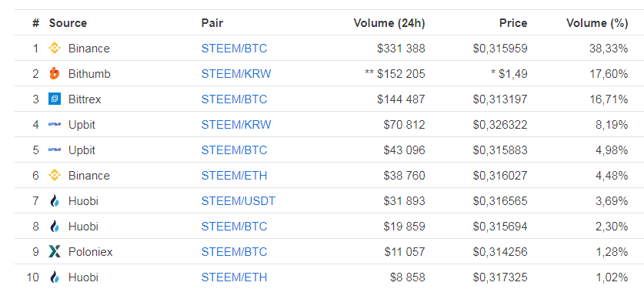Sort table by Volume (24h) header

click(x=389, y=23)
